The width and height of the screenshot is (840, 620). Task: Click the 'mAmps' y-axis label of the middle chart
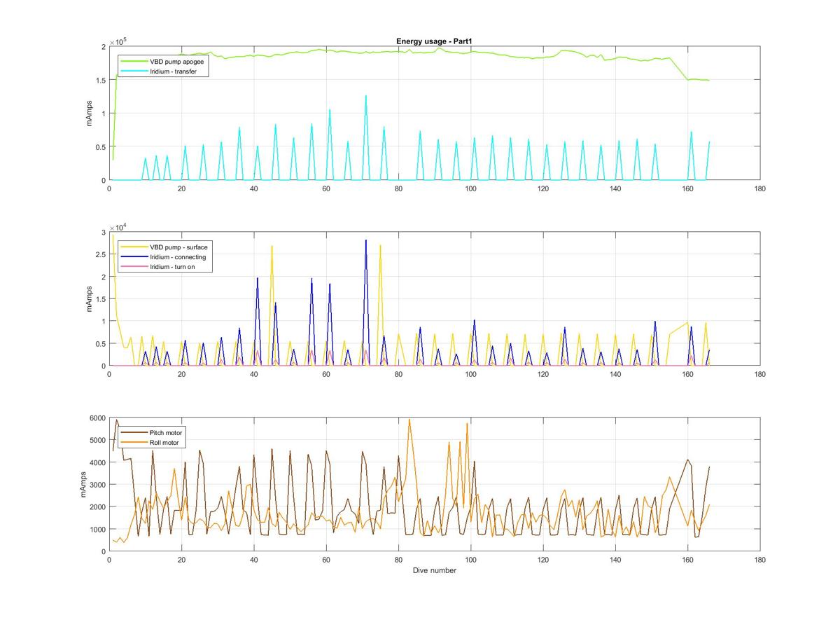click(90, 299)
